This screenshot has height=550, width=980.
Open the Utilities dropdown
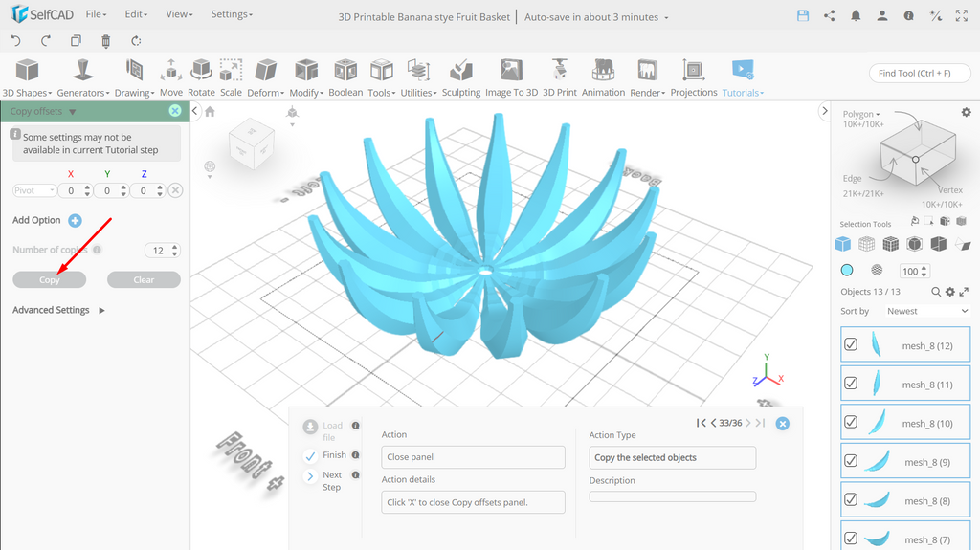[418, 77]
